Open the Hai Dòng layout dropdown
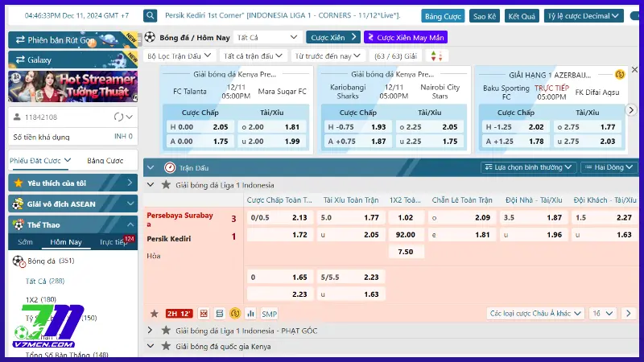Viewport: 644px width, 362px height. coord(609,167)
